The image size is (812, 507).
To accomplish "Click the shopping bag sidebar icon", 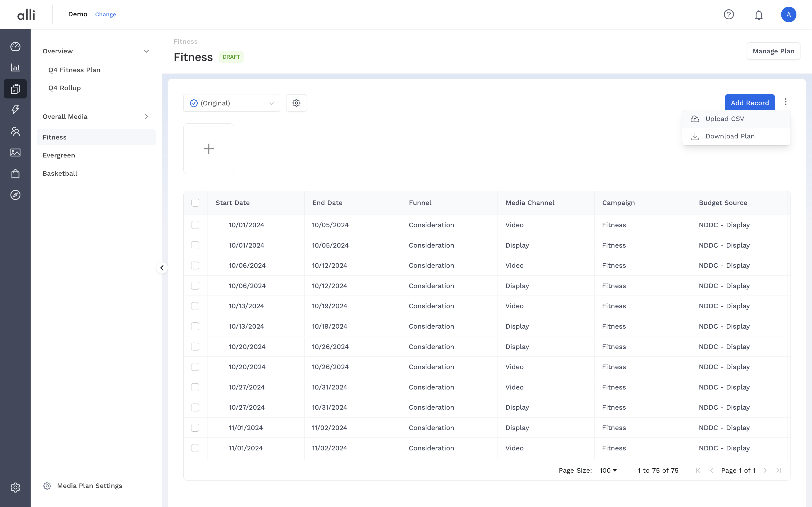I will (x=15, y=174).
